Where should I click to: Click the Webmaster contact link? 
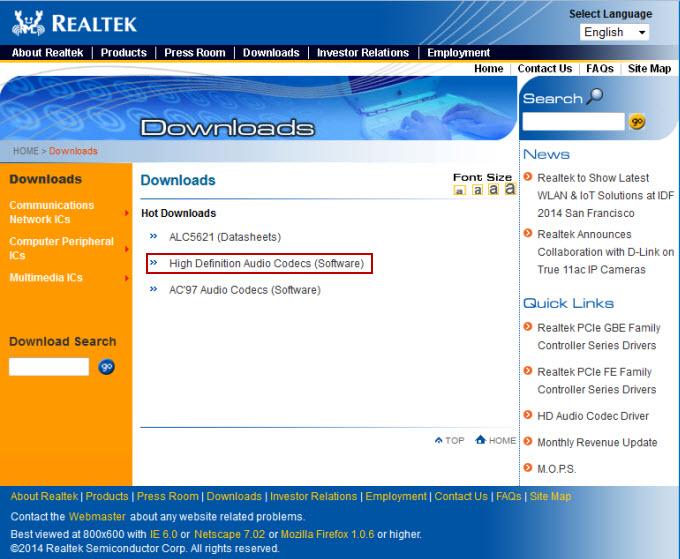click(x=97, y=517)
